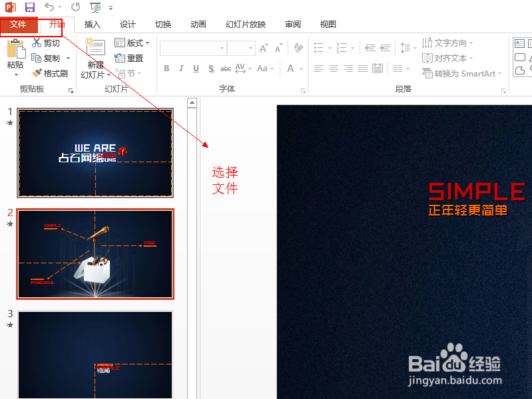
Task: Click the Decrease Font Size icon
Action: point(278,48)
